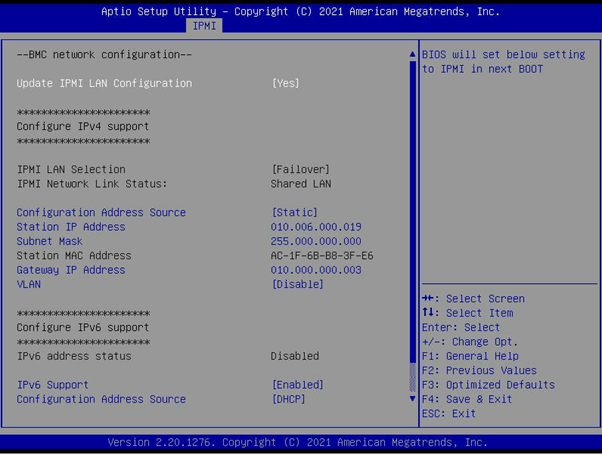Screen dimensions: 602x455
Task: Click the F4: Save & Exit hint
Action: (x=467, y=399)
